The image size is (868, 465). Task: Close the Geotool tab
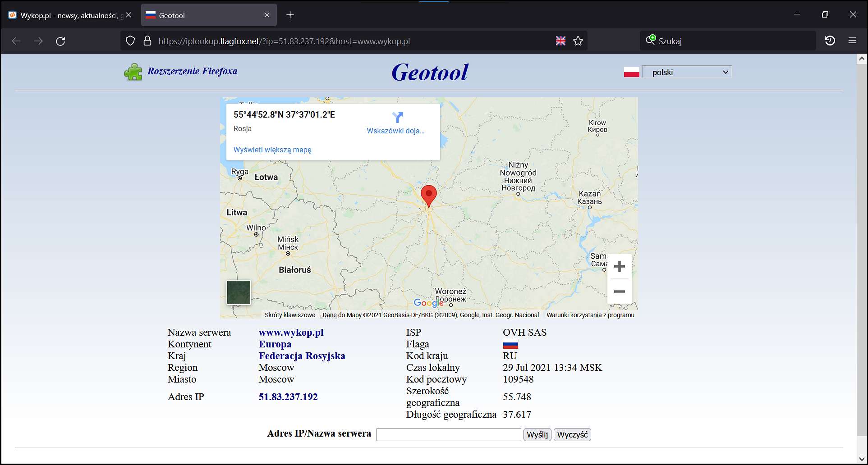point(267,15)
